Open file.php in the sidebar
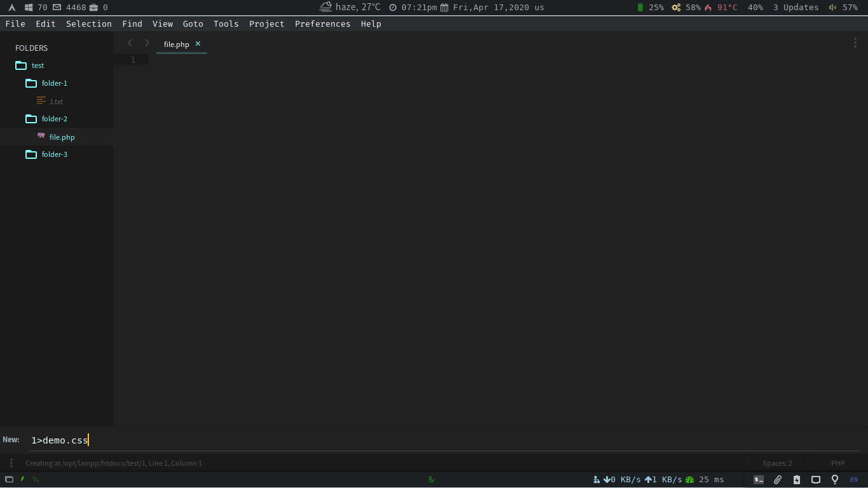The image size is (868, 488). 62,137
